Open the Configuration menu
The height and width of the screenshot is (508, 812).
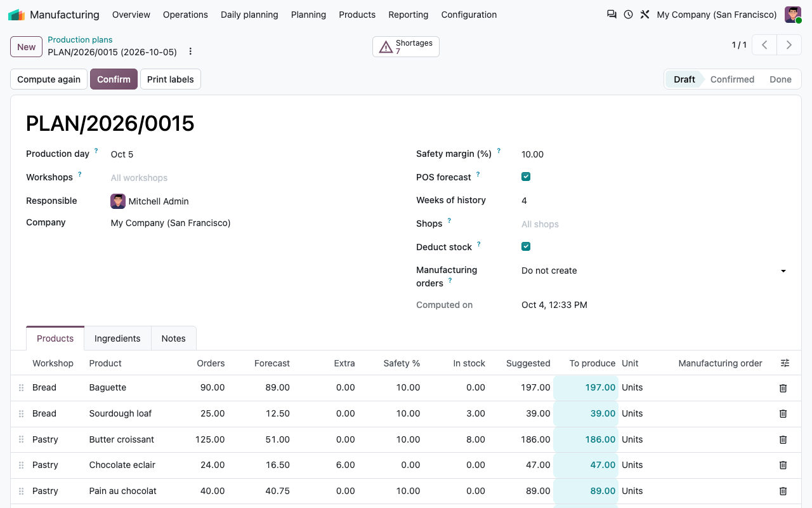[x=469, y=15]
